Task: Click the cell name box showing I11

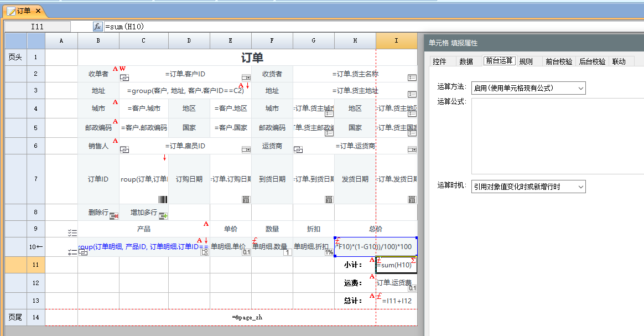Action: pyautogui.click(x=38, y=27)
